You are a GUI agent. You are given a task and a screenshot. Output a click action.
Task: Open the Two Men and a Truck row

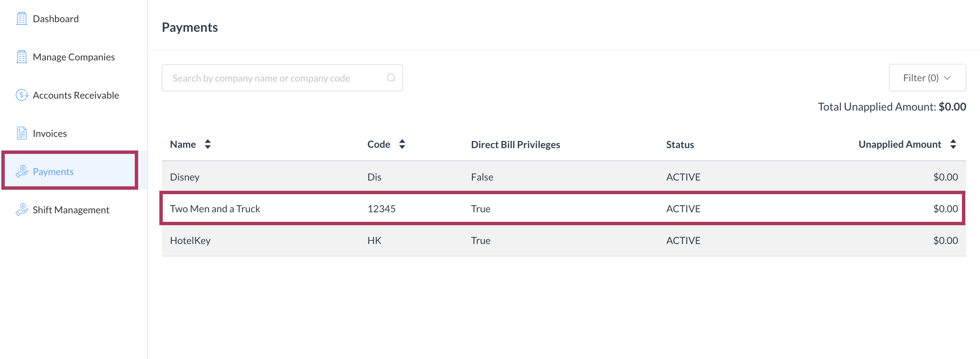215,209
